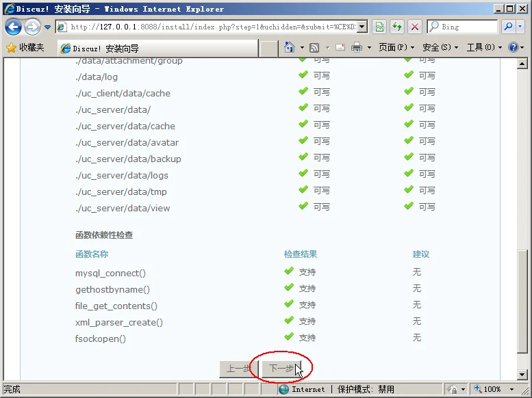This screenshot has height=398, width=532.
Task: Click the mysql_connect() function name
Action: point(110,274)
